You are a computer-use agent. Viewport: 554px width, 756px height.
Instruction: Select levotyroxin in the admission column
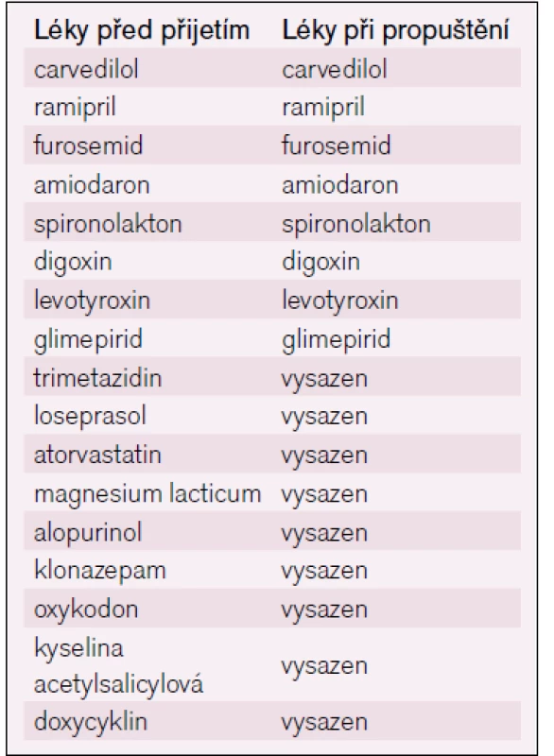[92, 301]
